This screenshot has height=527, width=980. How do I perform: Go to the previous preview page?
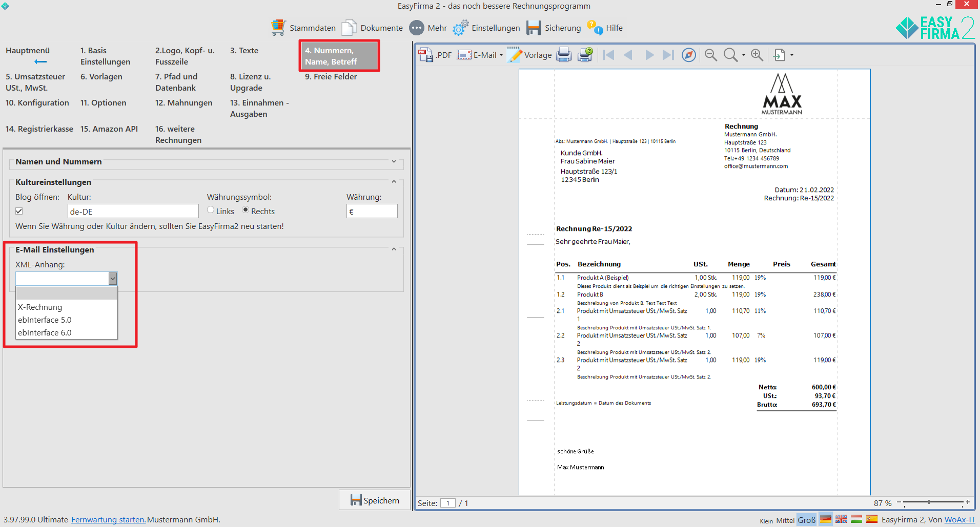pos(628,55)
